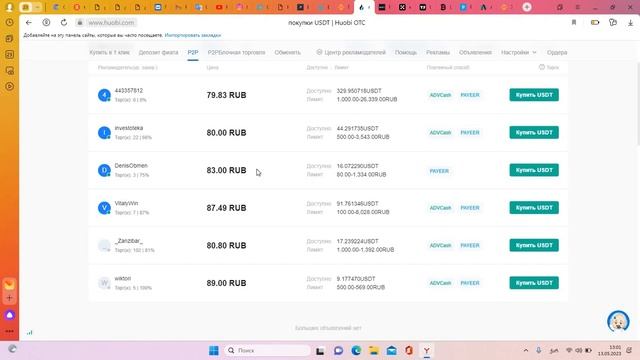
Task: Open the purple Alice assistant sidebar icon
Action: [9, 315]
